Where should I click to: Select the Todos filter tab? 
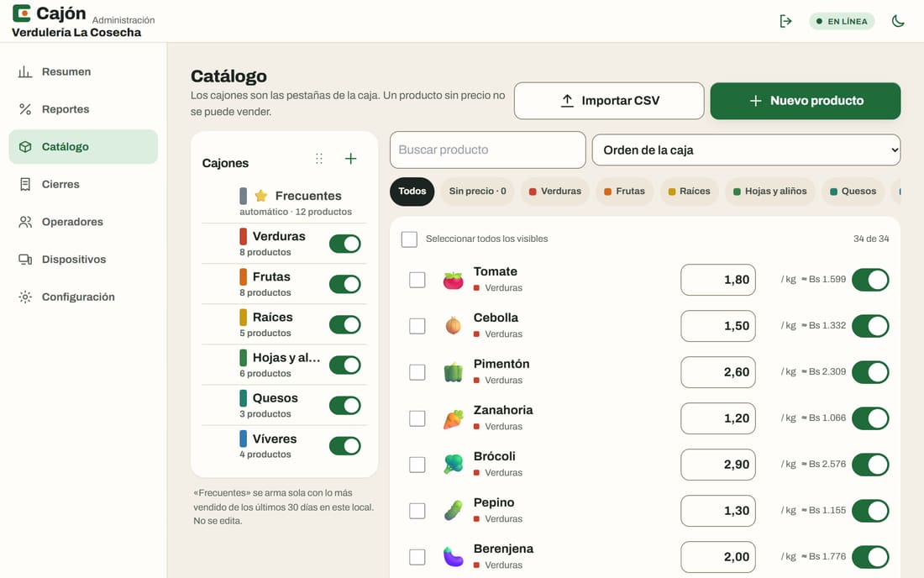412,192
